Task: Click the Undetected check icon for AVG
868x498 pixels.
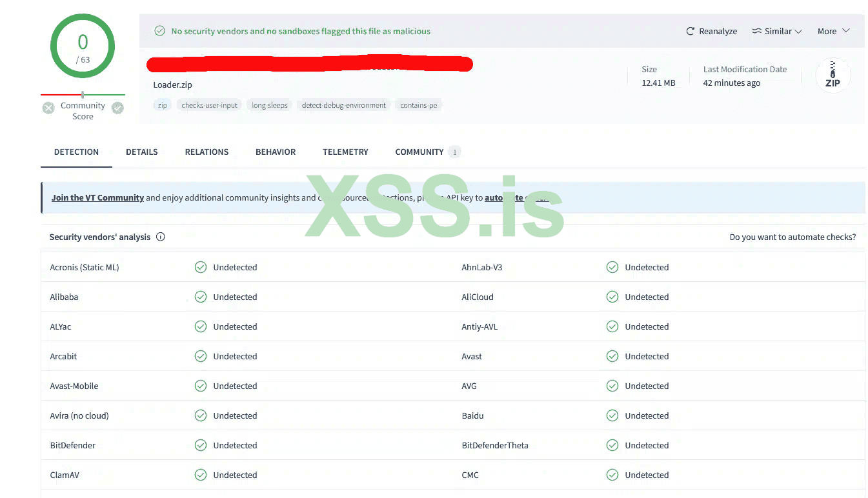Action: 612,386
